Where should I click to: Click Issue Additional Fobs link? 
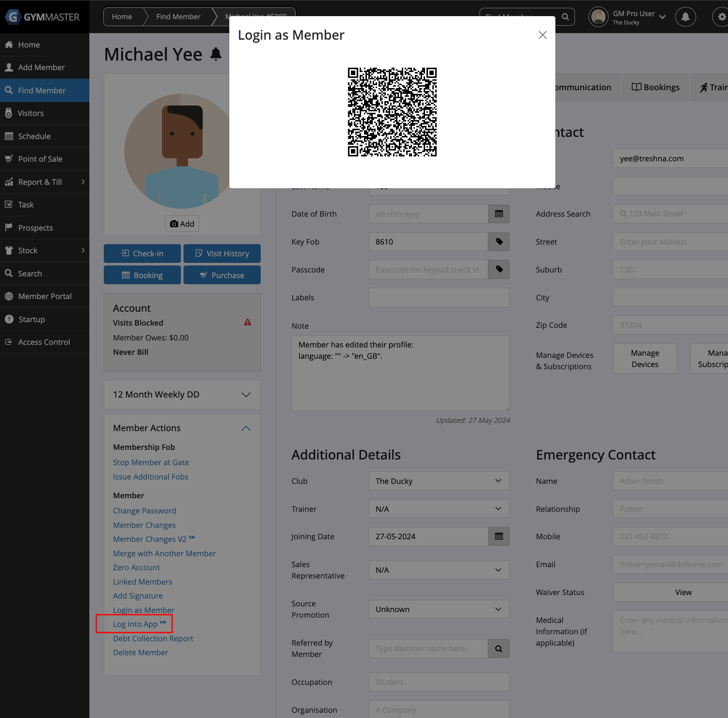click(x=150, y=477)
